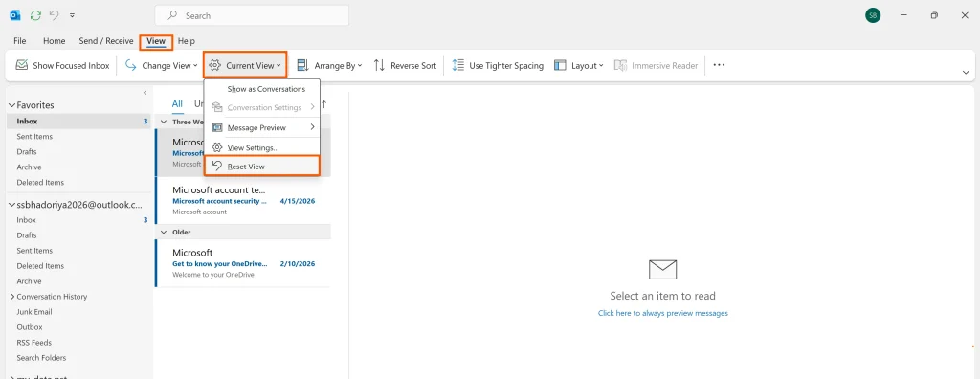Toggle Use Tighter Spacing
Image resolution: width=980 pixels, height=379 pixels.
pos(498,65)
